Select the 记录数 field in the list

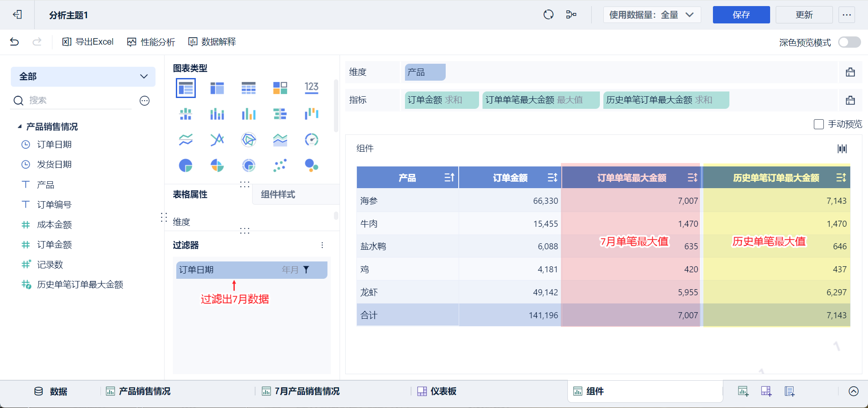point(50,264)
